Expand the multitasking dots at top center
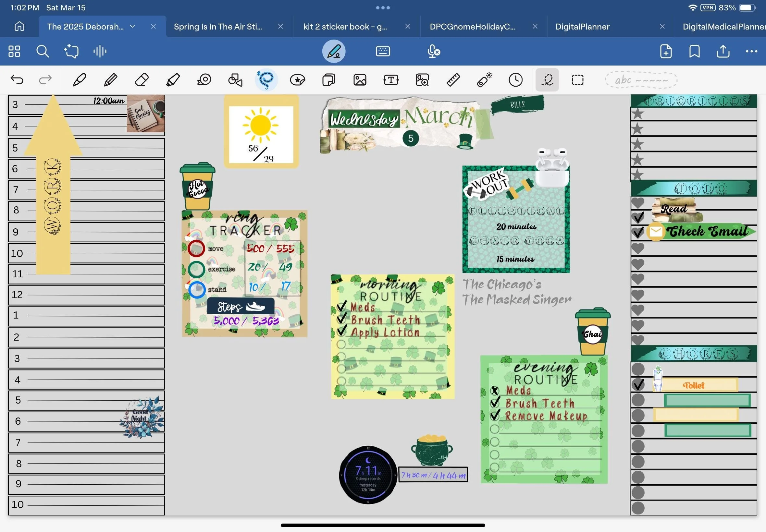Image resolution: width=766 pixels, height=532 pixels. [x=383, y=8]
